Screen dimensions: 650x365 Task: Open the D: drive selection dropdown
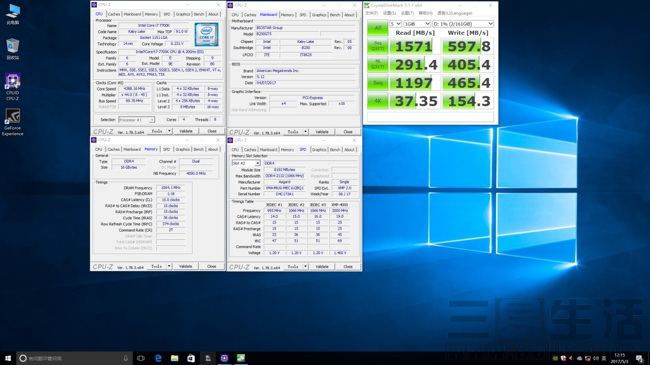[463, 24]
